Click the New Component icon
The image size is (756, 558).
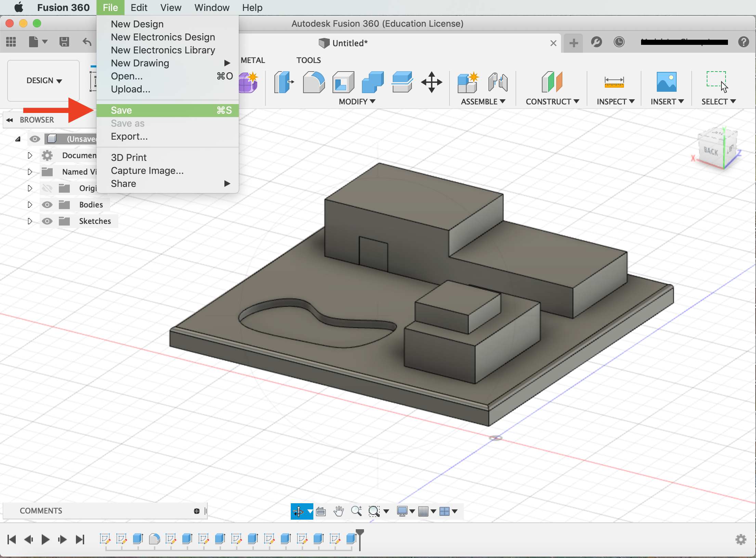(x=468, y=82)
